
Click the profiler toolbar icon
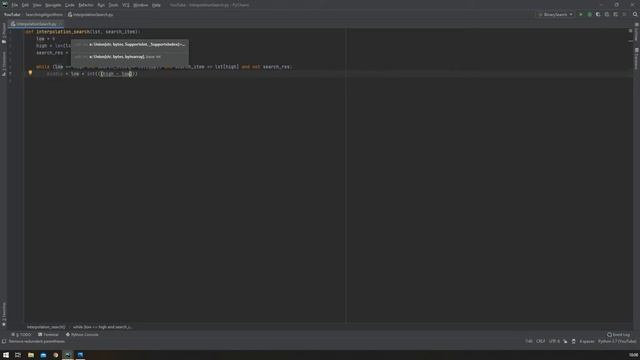607,14
